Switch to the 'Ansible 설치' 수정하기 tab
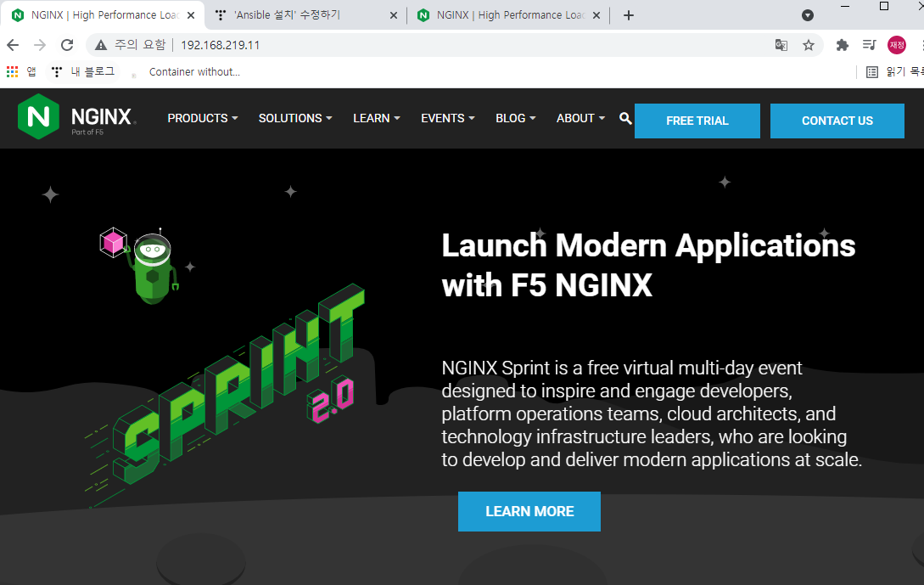This screenshot has width=924, height=585. click(306, 15)
